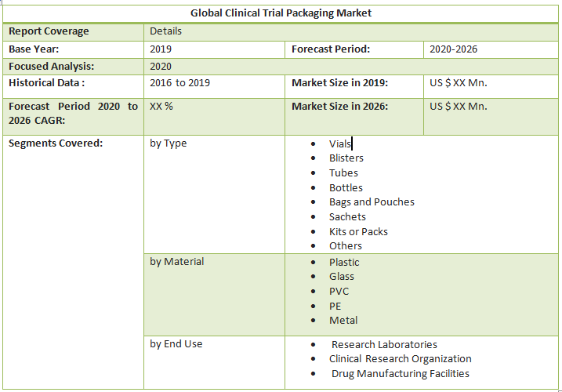Image resolution: width=562 pixels, height=392 pixels.
Task: Select the Base Year label
Action: pos(34,49)
